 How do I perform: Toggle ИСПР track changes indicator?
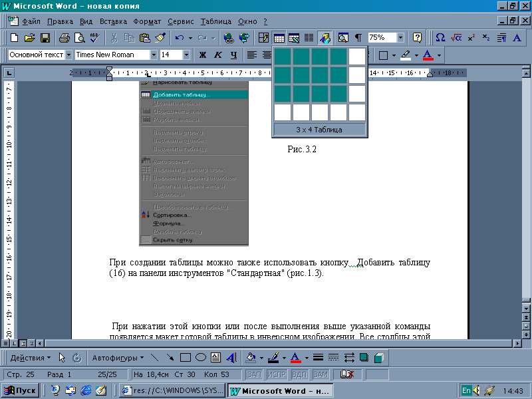277,374
